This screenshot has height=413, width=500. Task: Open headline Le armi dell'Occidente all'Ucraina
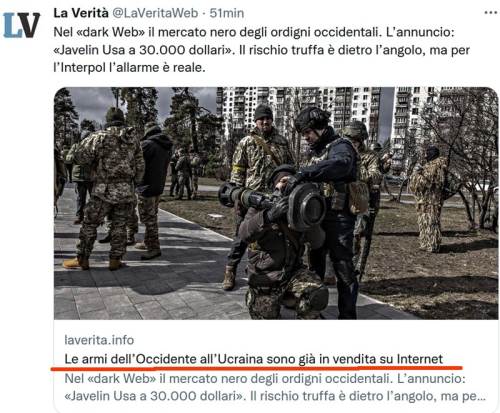click(253, 359)
